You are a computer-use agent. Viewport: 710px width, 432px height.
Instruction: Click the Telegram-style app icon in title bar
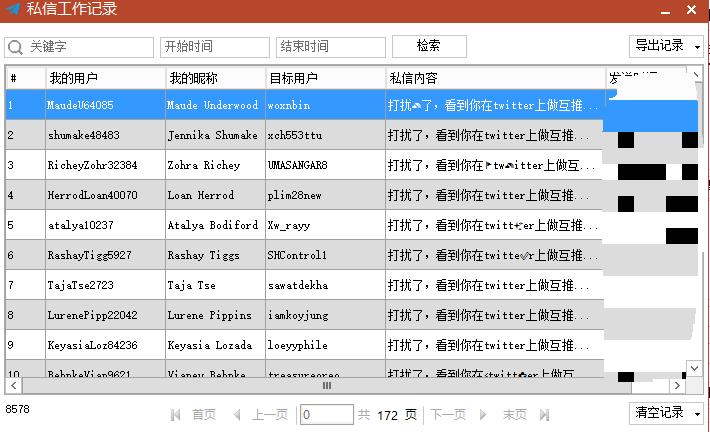(13, 10)
